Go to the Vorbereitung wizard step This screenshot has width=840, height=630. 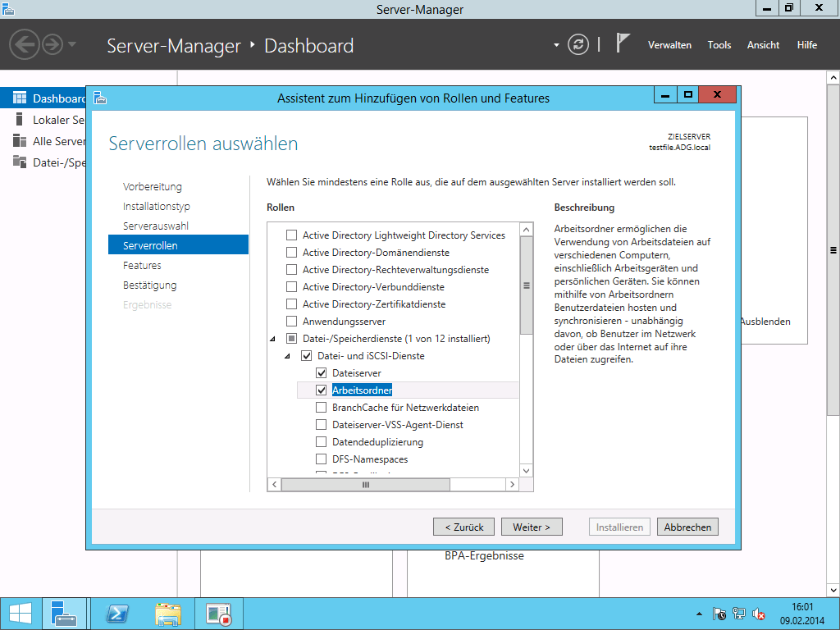coord(152,186)
